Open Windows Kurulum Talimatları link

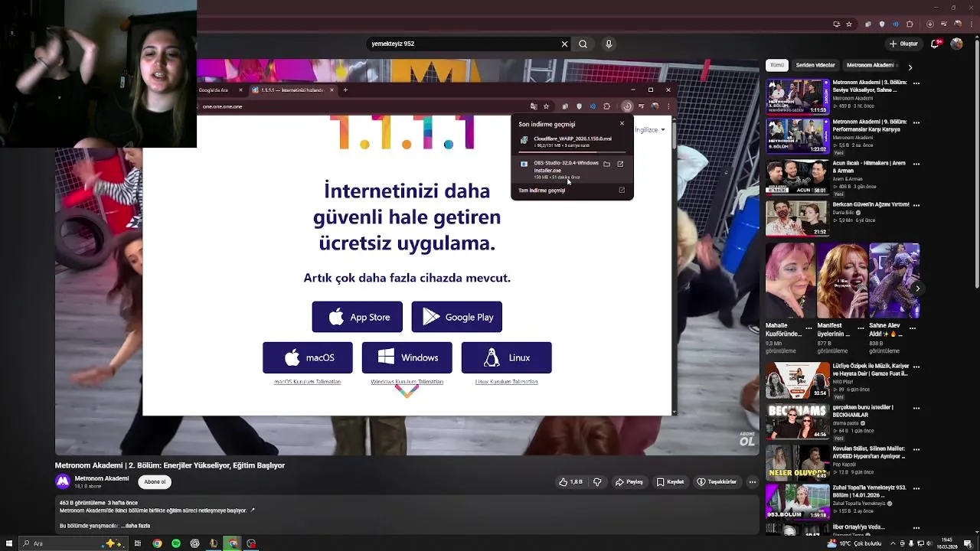click(407, 382)
